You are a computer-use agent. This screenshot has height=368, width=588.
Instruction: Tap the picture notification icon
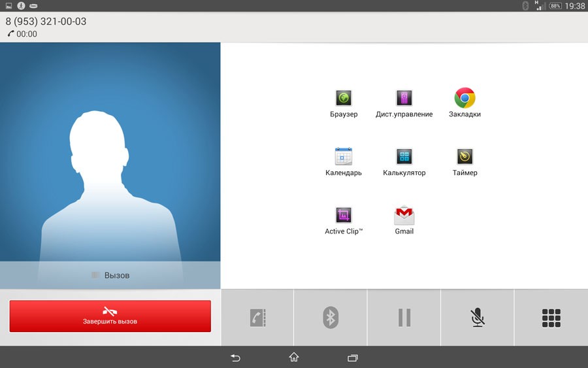coord(8,6)
